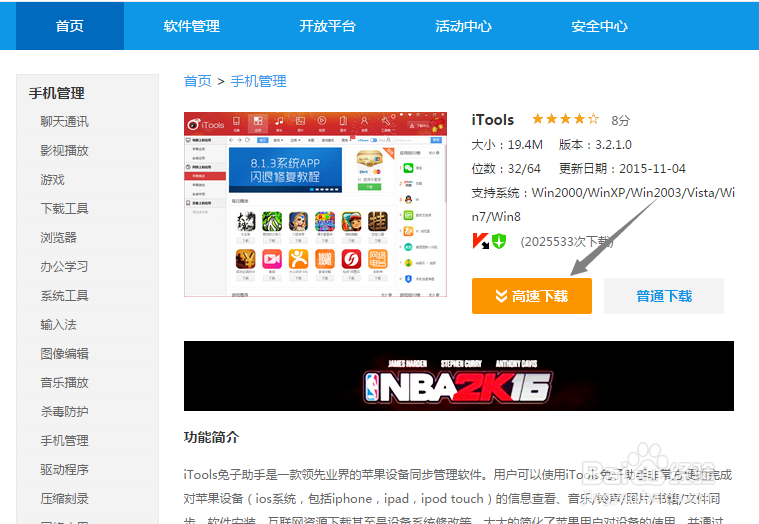Screen dimensions: 759x524
Task: Switch to 软件管理 in top navigation
Action: point(192,26)
